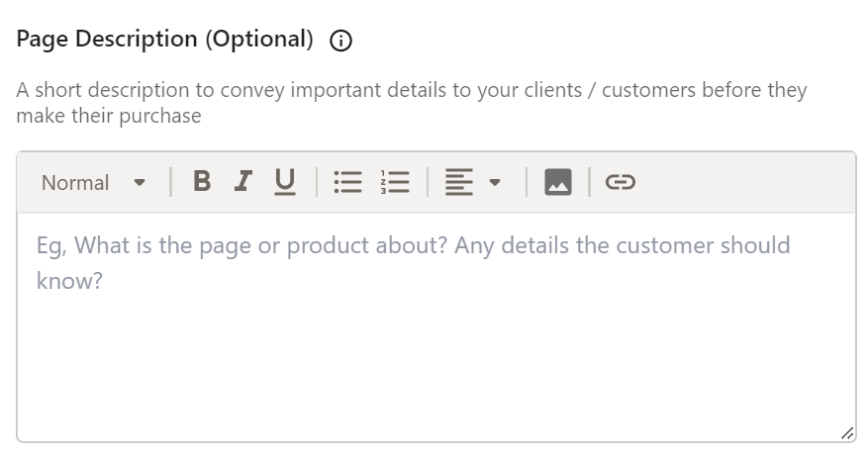Insert a bulleted list
The height and width of the screenshot is (455, 868).
click(347, 182)
